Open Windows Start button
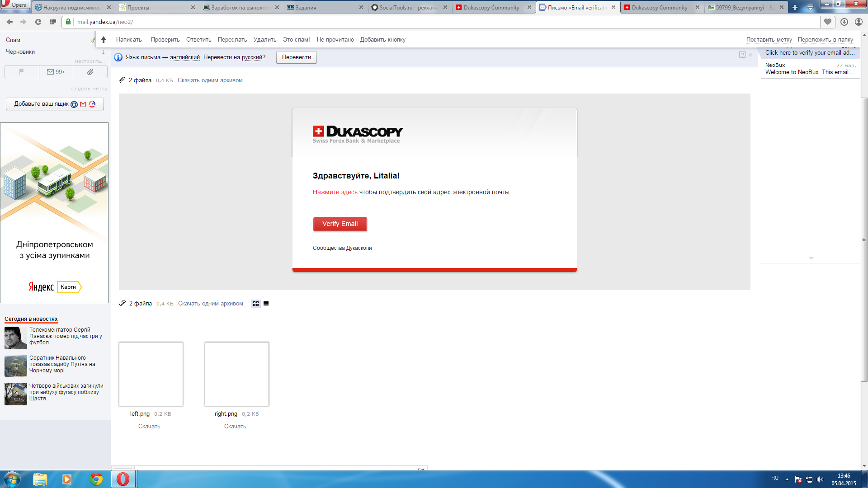This screenshot has width=868, height=488. [x=12, y=479]
